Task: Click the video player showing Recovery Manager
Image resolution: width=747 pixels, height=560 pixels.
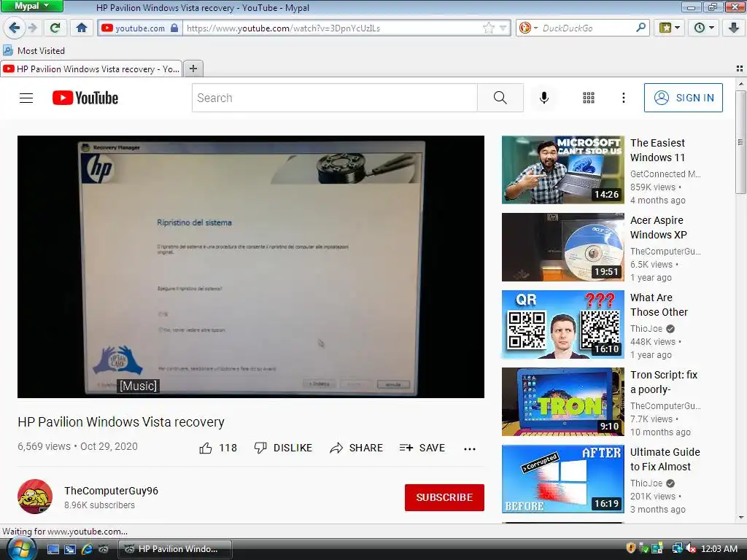Action: [251, 267]
